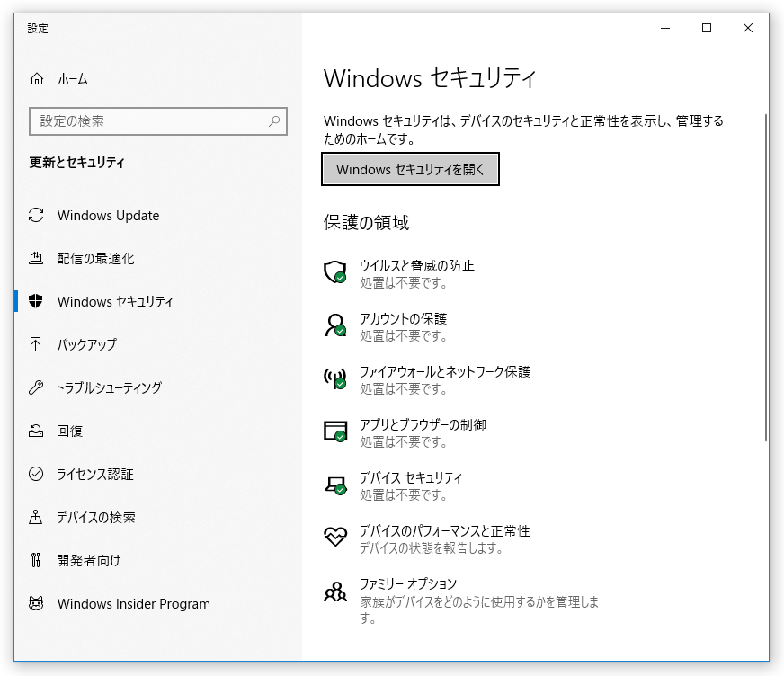Maximize the 設定 window
The height and width of the screenshot is (676, 784).
click(x=707, y=28)
